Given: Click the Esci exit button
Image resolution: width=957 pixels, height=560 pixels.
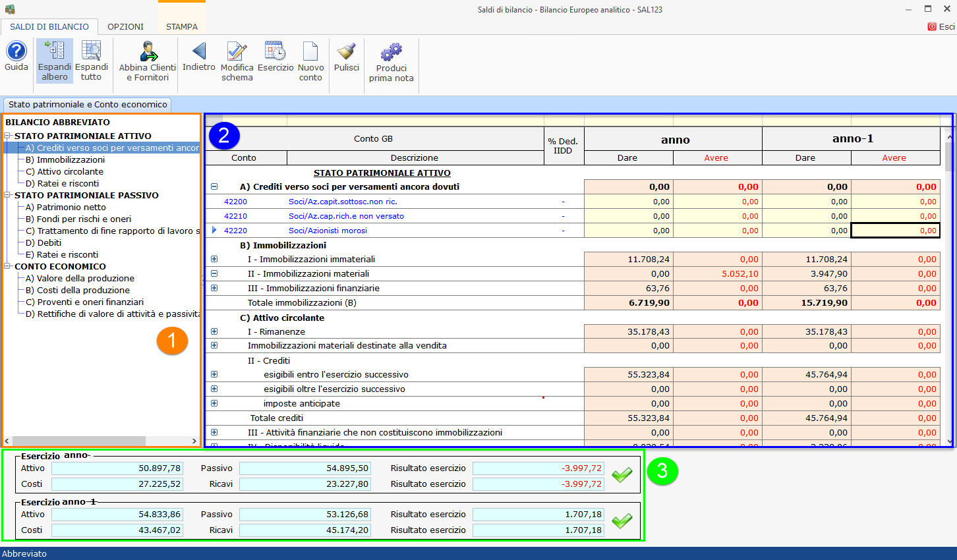Looking at the screenshot, I should pos(941,26).
